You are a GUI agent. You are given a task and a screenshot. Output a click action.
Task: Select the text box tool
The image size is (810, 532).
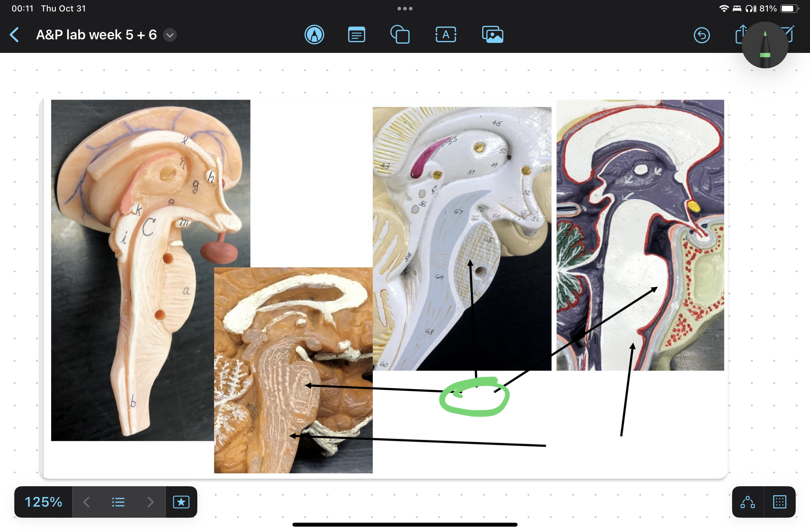click(446, 35)
